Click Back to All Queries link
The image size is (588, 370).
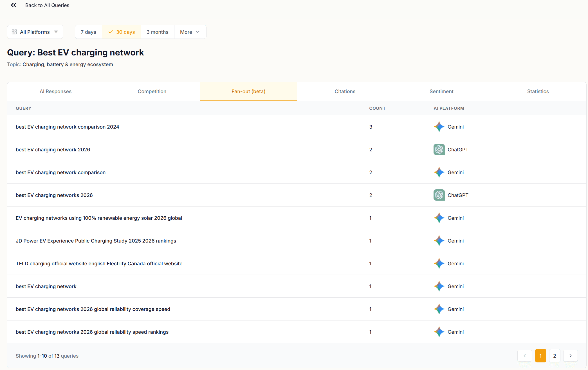tap(47, 5)
